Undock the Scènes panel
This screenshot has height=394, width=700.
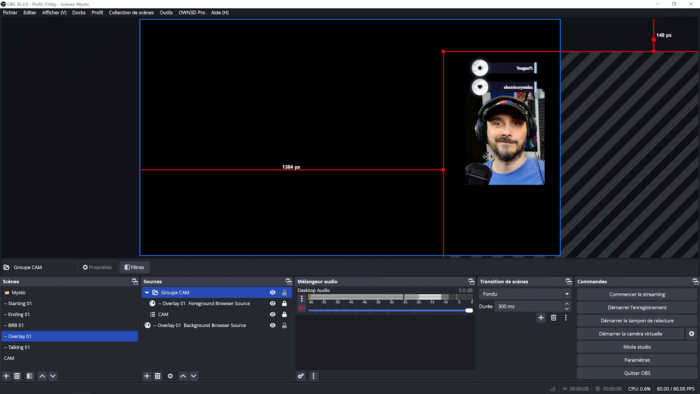134,282
